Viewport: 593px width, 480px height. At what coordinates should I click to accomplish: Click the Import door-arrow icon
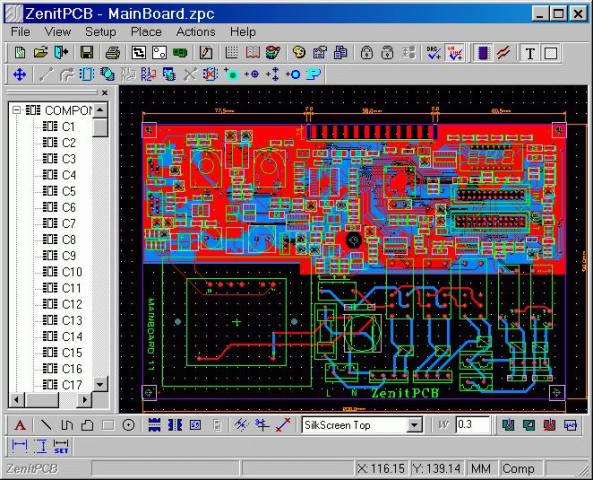coord(61,53)
